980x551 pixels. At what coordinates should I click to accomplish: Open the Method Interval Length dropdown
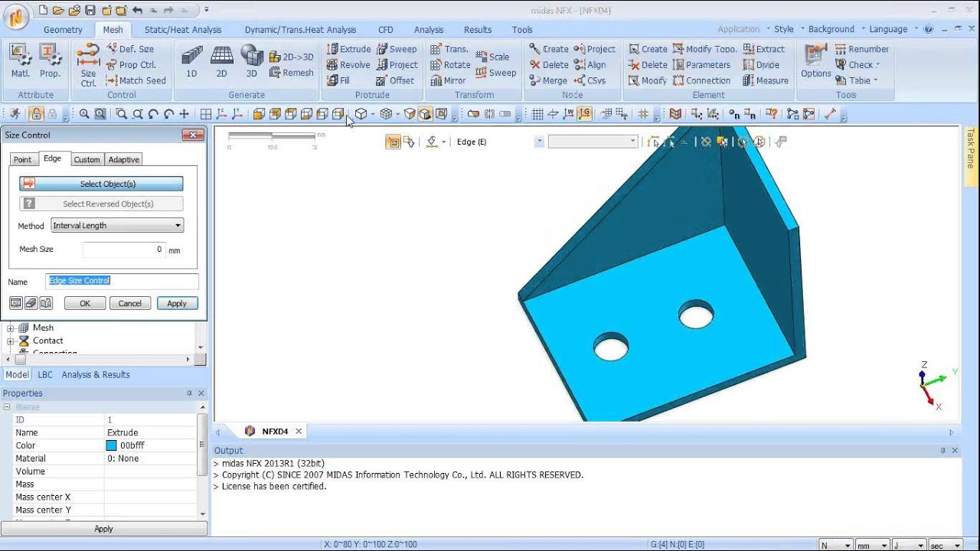point(117,226)
